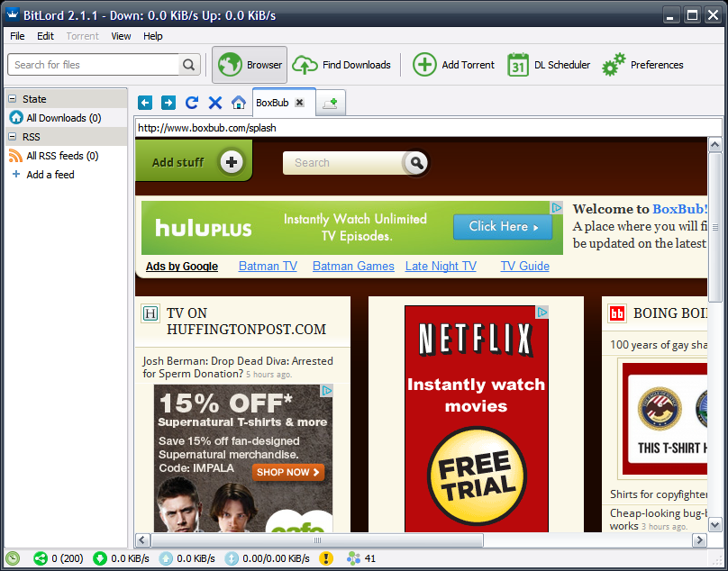Open the TV ON HUFFINGTONPOST.COM heading

pos(246,322)
